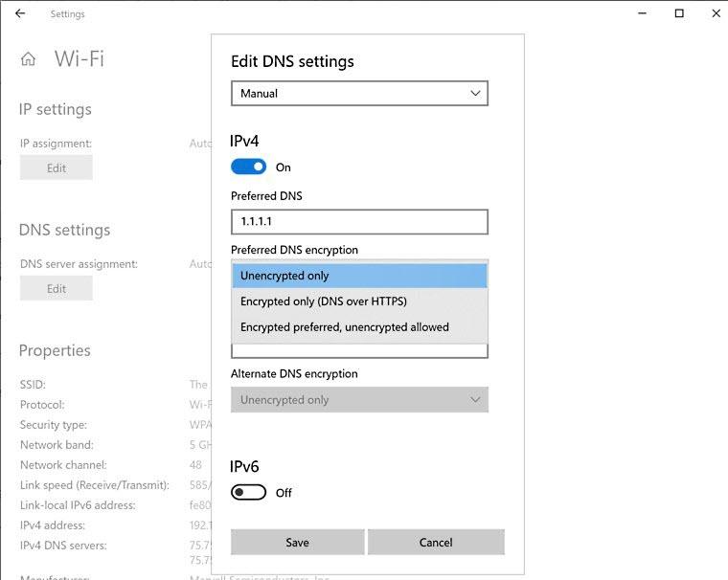Pick Encrypted preferred, unencrypted allowed
728x580 pixels.
pos(359,327)
